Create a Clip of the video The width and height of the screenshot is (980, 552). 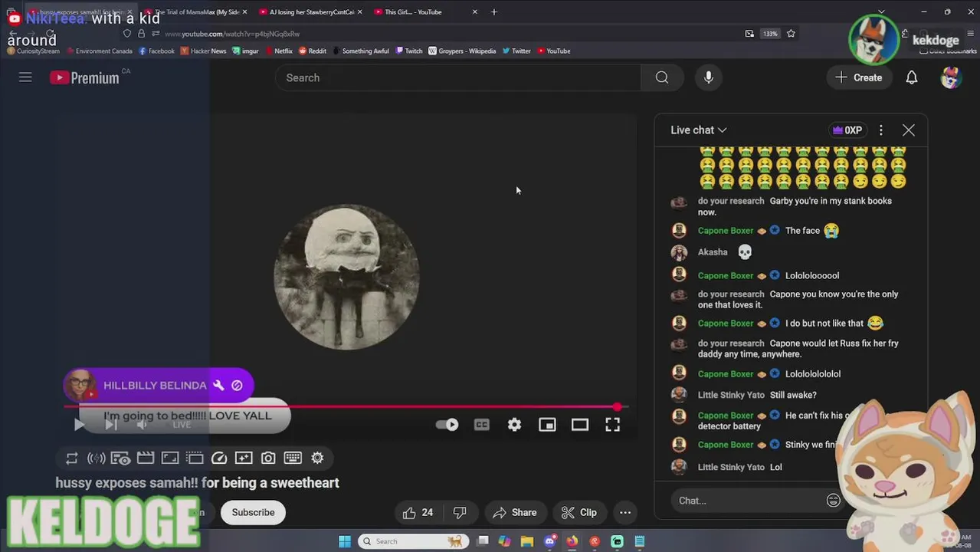579,513
